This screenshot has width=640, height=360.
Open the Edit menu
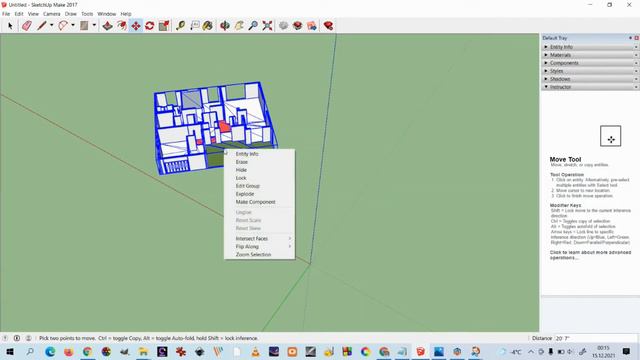19,14
